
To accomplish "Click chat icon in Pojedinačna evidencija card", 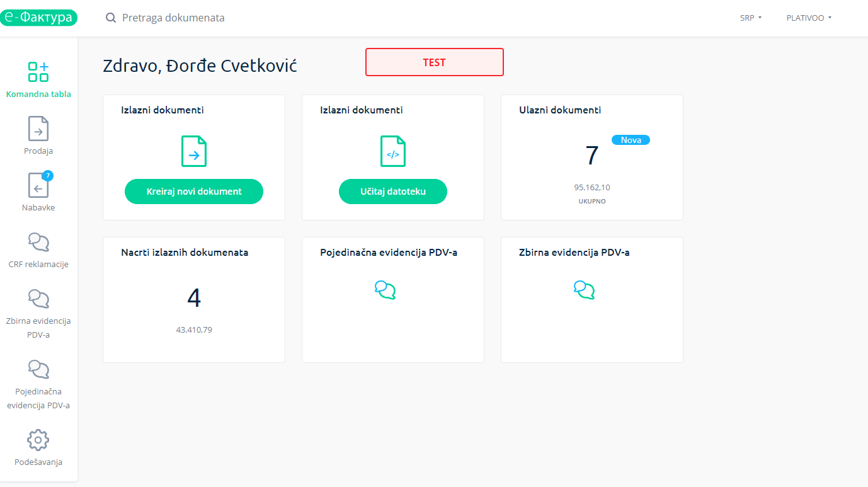I will point(385,290).
